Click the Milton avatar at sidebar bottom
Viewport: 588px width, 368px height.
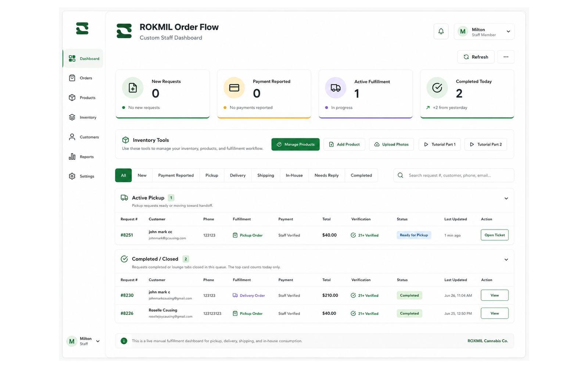pos(72,341)
